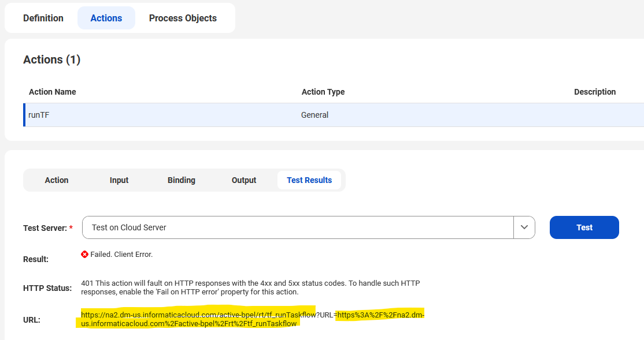This screenshot has height=340, width=644.
Task: Open the Input sub-tab
Action: (119, 180)
